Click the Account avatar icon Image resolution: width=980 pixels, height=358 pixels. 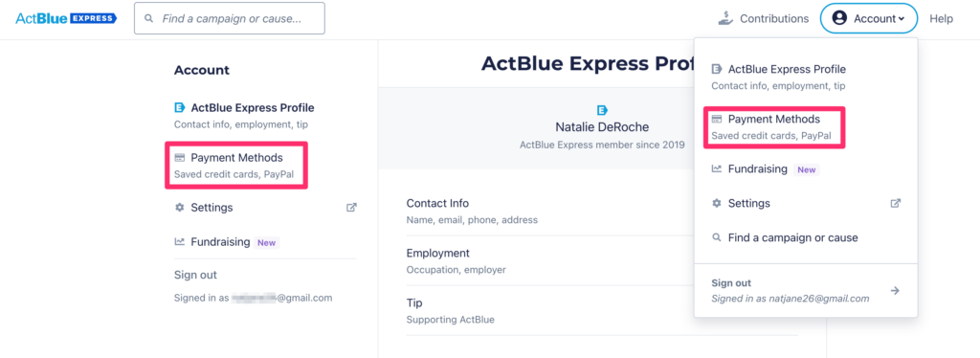[x=839, y=18]
